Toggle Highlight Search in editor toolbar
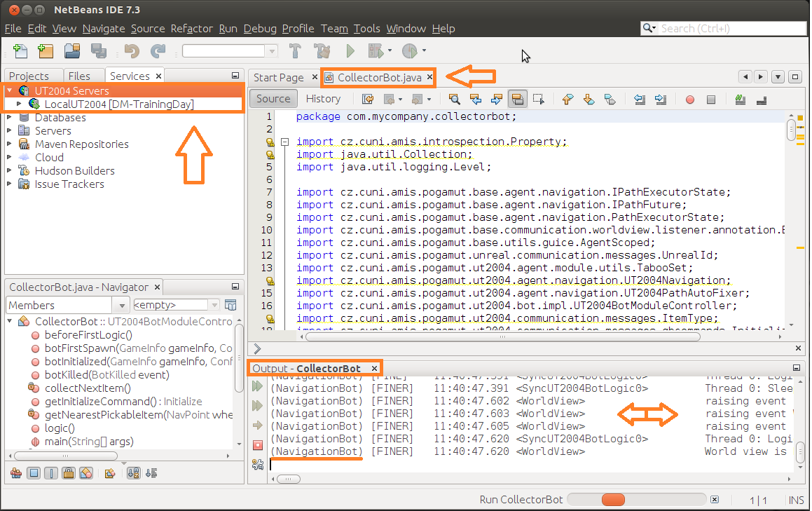812x511 pixels. [518, 100]
